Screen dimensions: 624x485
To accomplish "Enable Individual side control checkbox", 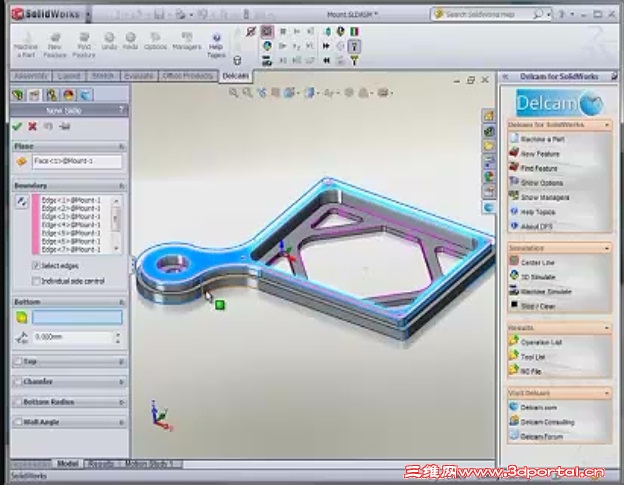I will click(x=36, y=281).
